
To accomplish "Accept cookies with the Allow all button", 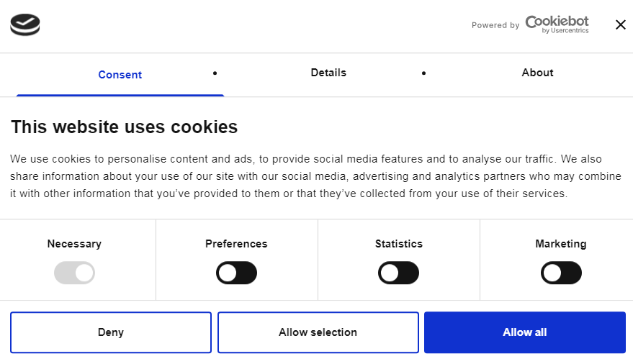I will tap(524, 332).
